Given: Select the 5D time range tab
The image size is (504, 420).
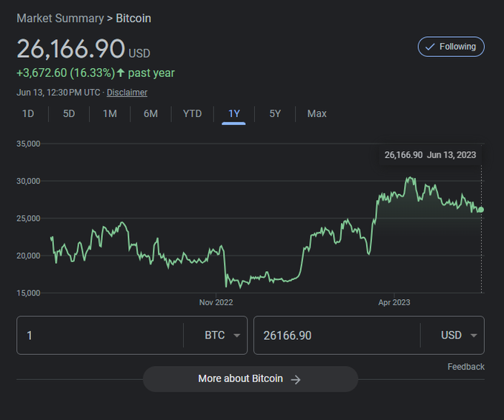Looking at the screenshot, I should pyautogui.click(x=69, y=113).
